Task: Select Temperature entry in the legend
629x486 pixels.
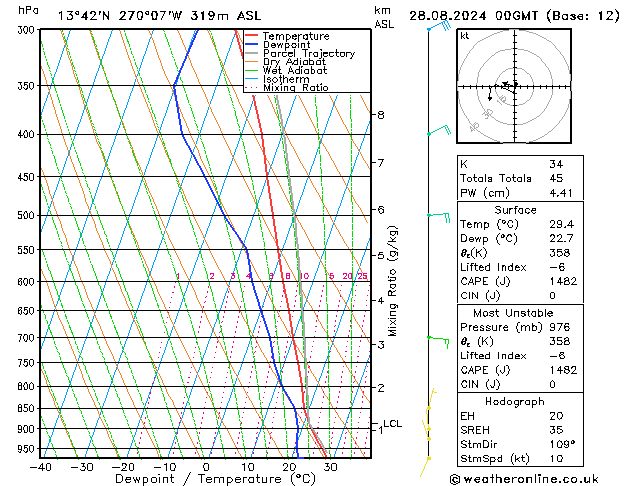Action: (295, 36)
